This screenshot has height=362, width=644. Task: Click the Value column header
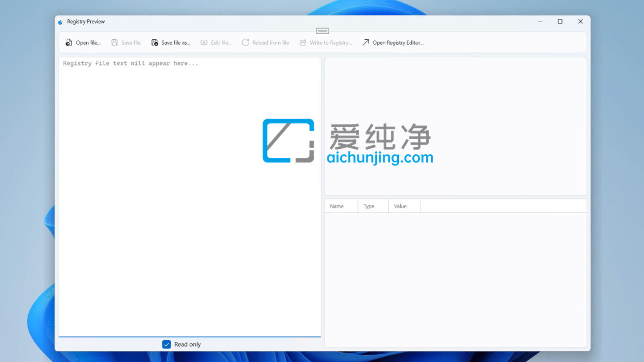pyautogui.click(x=405, y=206)
